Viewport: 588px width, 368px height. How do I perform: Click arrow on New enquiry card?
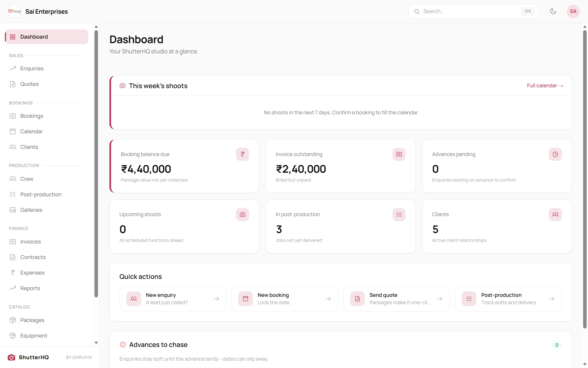pyautogui.click(x=216, y=299)
